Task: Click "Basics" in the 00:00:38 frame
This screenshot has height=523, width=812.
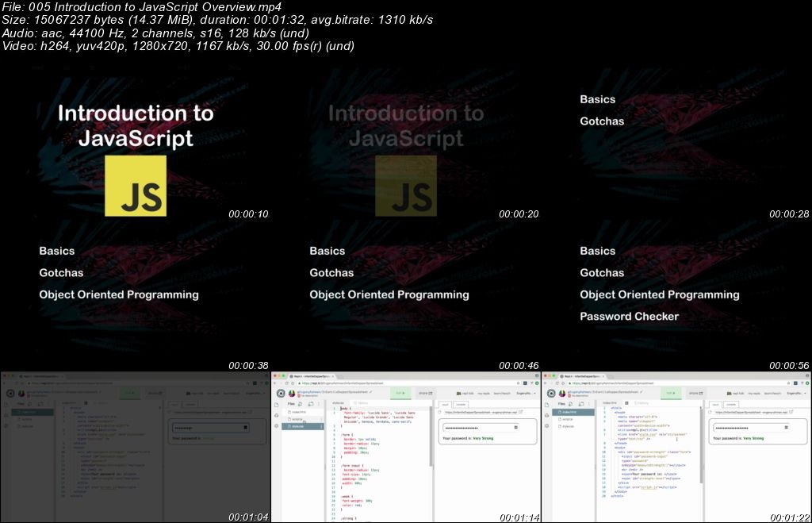Action: coord(57,251)
